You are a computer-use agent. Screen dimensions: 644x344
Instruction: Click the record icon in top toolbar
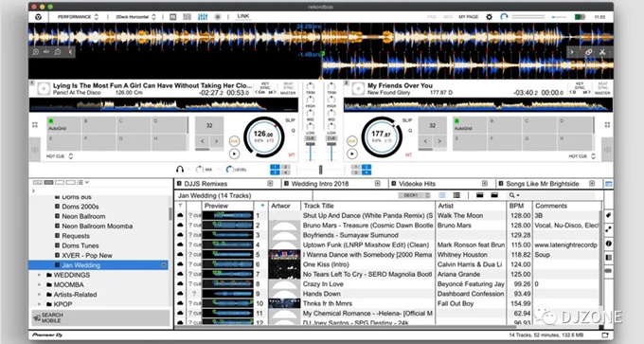click(x=218, y=17)
